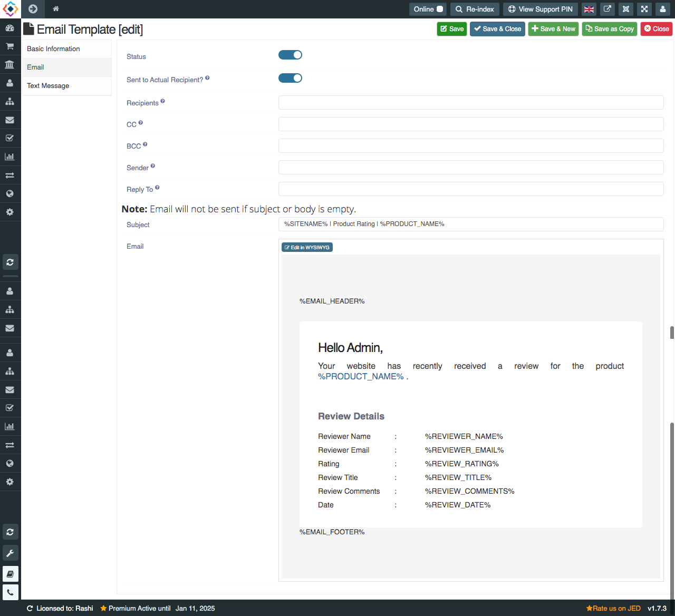675x616 pixels.
Task: Show help tooltip beside Recipients label
Action: (162, 101)
